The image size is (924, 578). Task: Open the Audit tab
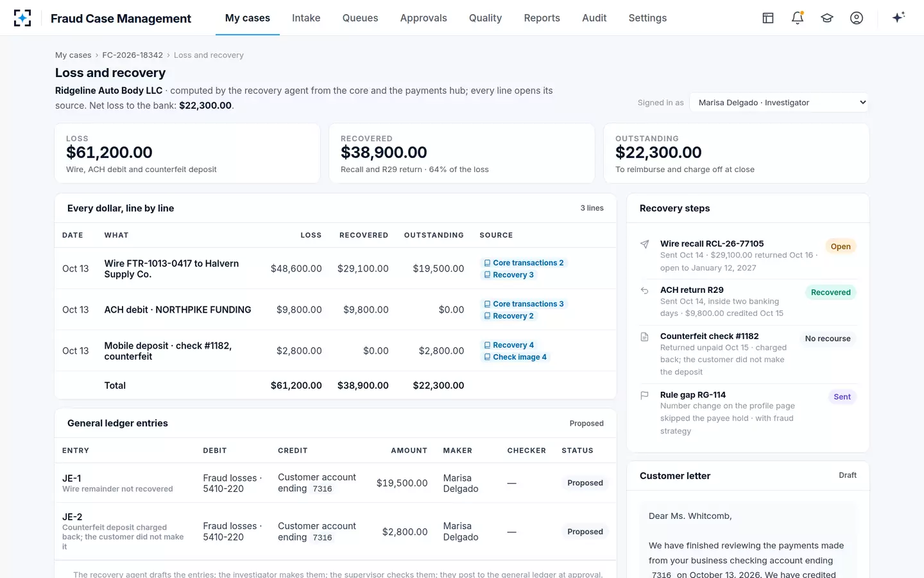click(x=594, y=18)
